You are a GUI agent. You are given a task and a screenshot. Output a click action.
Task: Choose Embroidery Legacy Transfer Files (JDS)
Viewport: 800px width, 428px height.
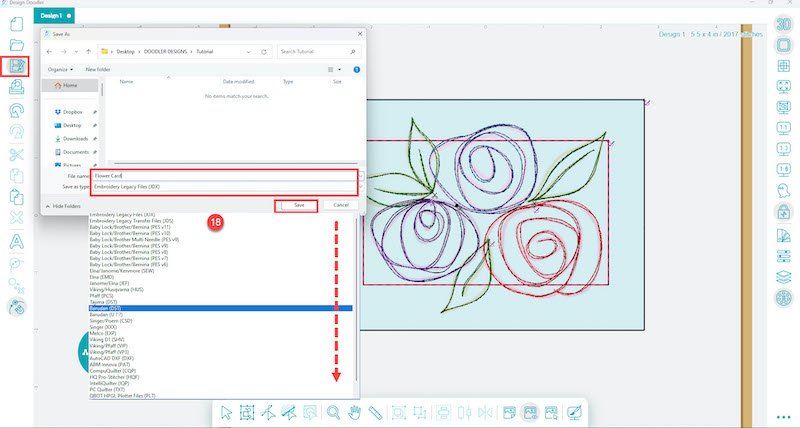[x=132, y=221]
